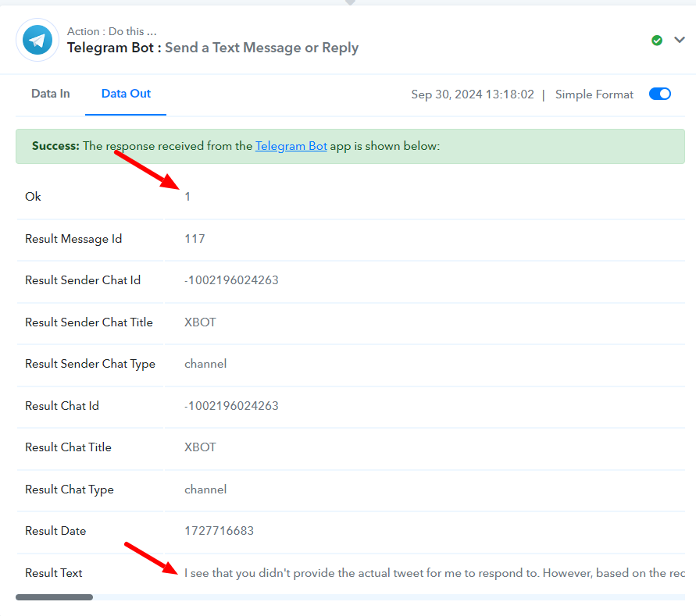Click the Result Sender Chat Id value
This screenshot has height=616, width=696.
click(231, 280)
